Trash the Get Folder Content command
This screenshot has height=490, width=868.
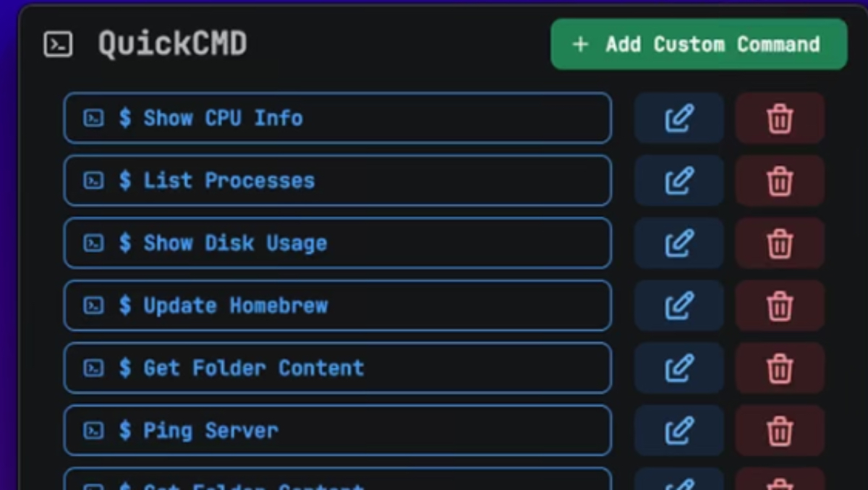(780, 368)
